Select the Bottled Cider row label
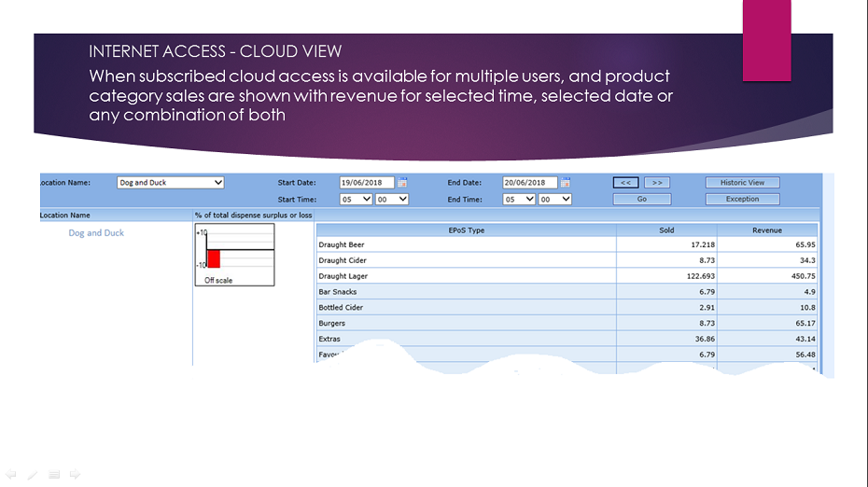 341,307
